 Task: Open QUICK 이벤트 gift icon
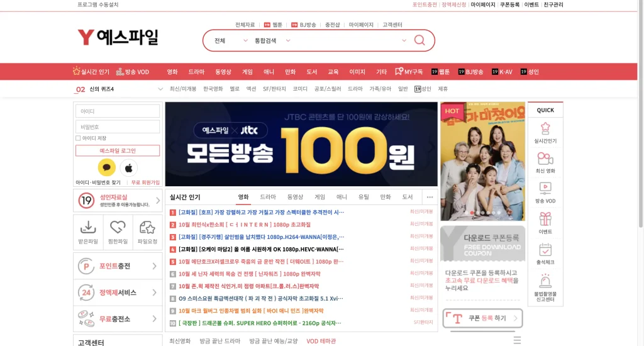click(545, 219)
